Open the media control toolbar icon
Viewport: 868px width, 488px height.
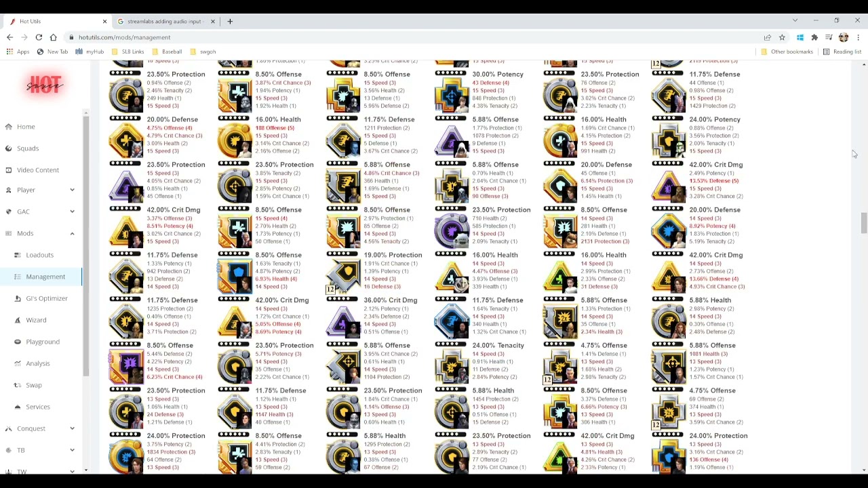point(829,37)
